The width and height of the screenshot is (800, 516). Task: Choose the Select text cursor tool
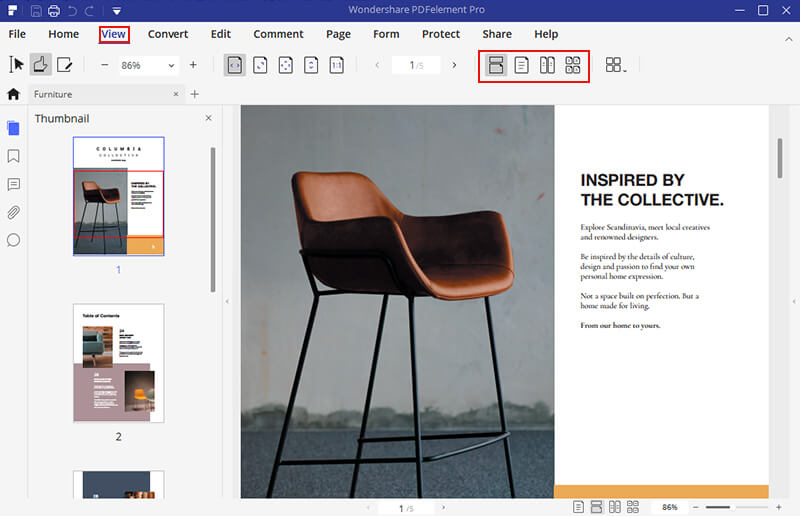tap(16, 65)
